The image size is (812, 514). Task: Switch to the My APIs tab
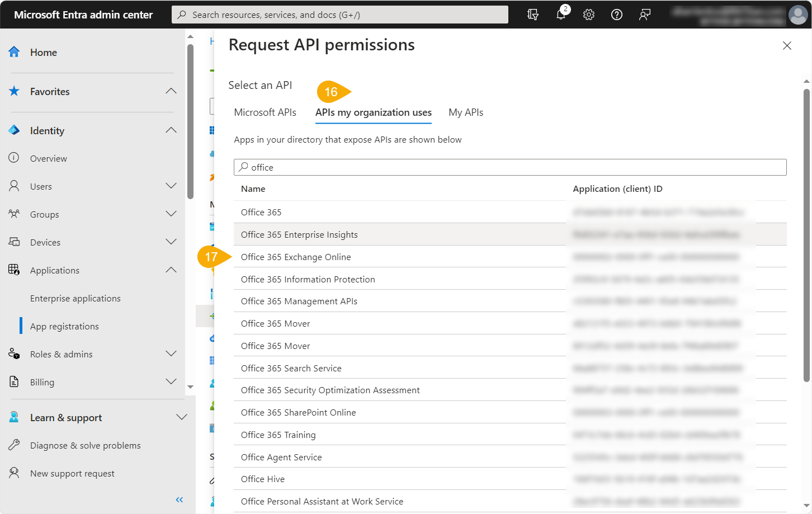(466, 112)
